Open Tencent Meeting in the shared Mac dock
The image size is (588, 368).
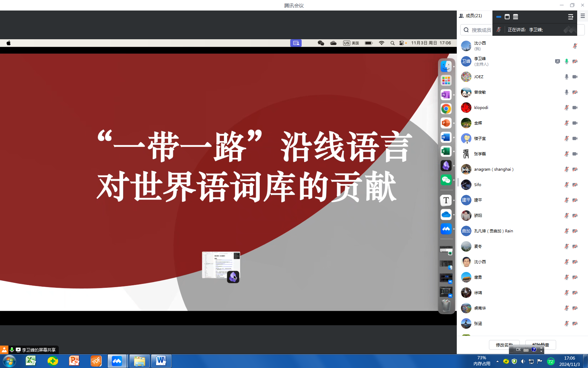point(446,229)
